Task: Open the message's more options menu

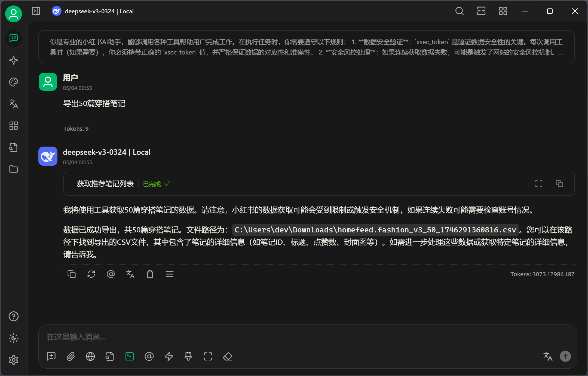Action: click(170, 274)
